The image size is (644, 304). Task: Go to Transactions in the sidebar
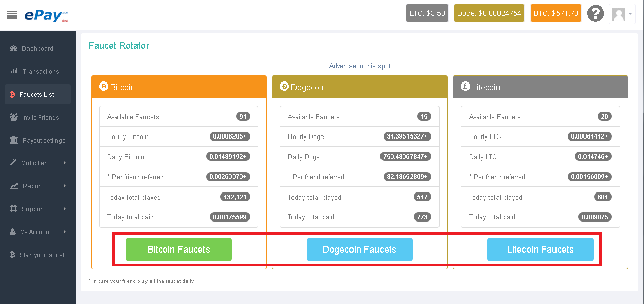tap(38, 72)
